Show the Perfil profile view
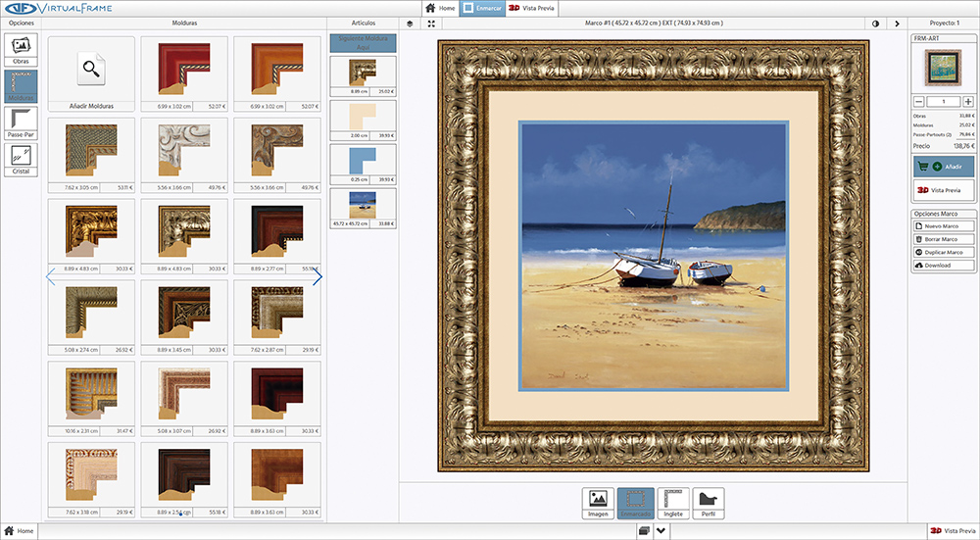The image size is (980, 540). click(x=709, y=503)
